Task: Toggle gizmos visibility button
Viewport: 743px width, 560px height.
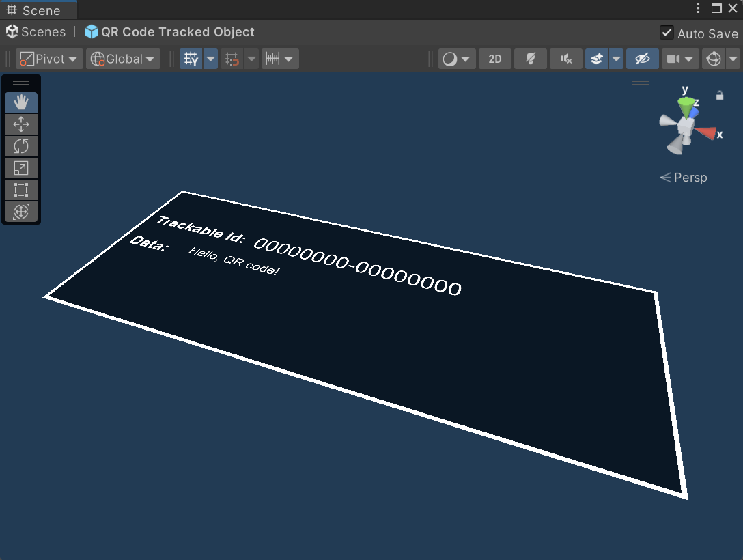Action: click(x=713, y=59)
